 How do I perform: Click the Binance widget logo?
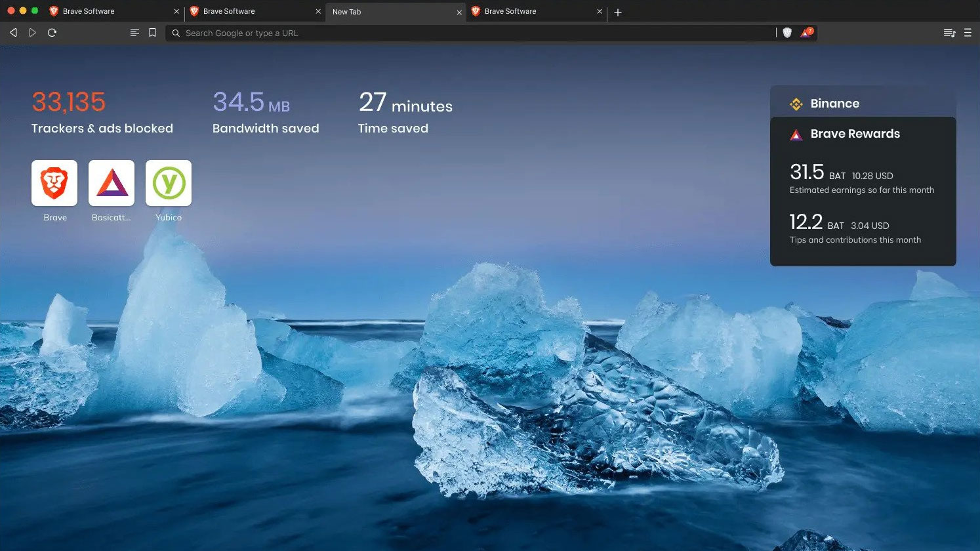point(796,103)
